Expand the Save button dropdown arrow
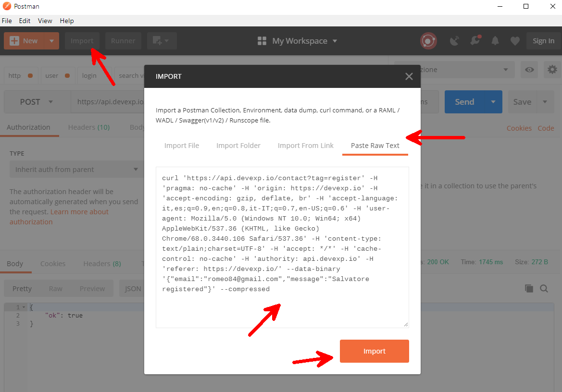This screenshot has width=562, height=392. click(x=545, y=102)
